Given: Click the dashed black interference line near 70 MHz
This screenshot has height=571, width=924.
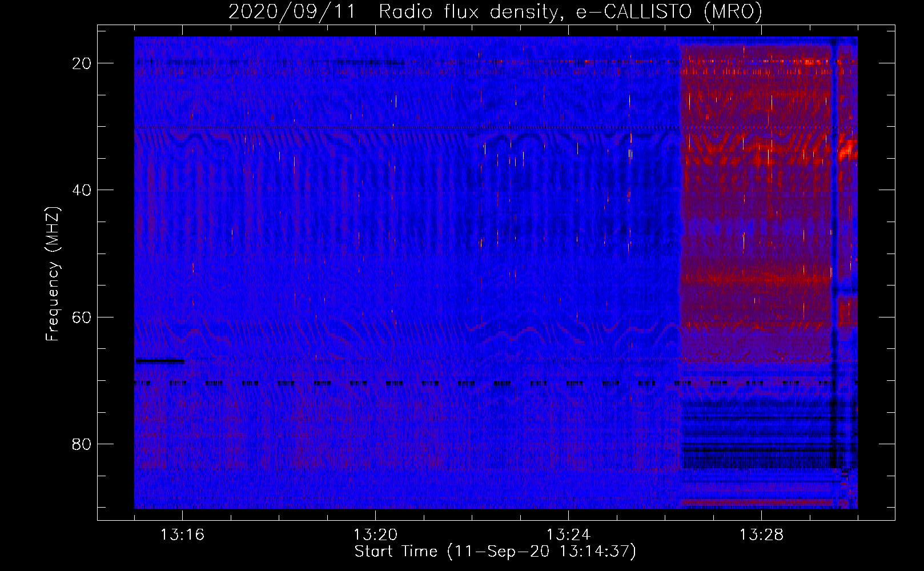Looking at the screenshot, I should pos(496,384).
